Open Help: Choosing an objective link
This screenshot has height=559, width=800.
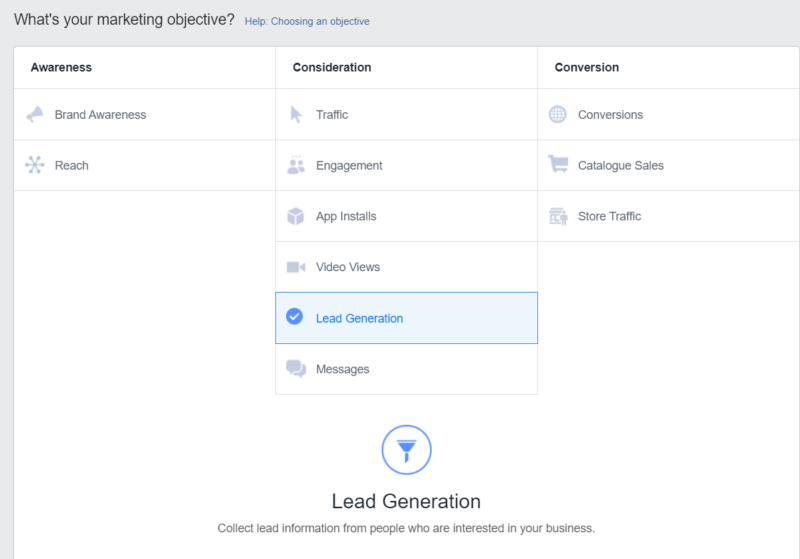[x=306, y=21]
